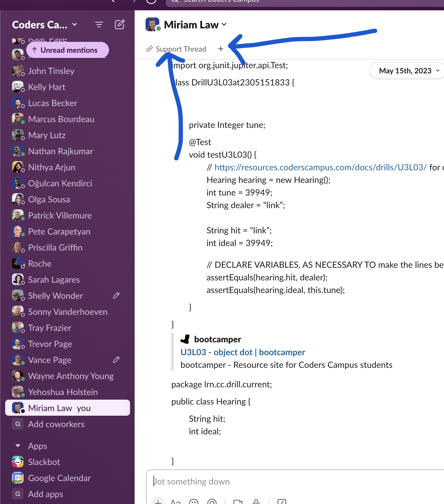The width and height of the screenshot is (444, 504).
Task: Click the draft pencil icon beside Vance Page
Action: [116, 360]
